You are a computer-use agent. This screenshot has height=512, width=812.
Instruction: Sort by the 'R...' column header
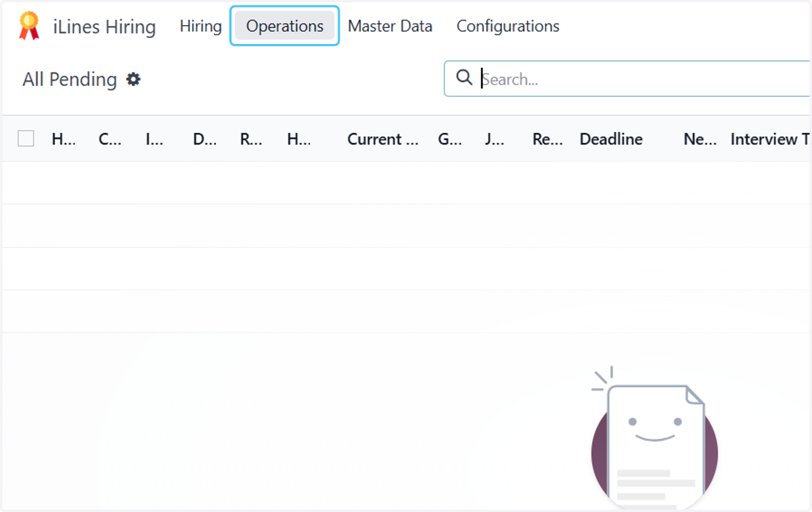(251, 139)
